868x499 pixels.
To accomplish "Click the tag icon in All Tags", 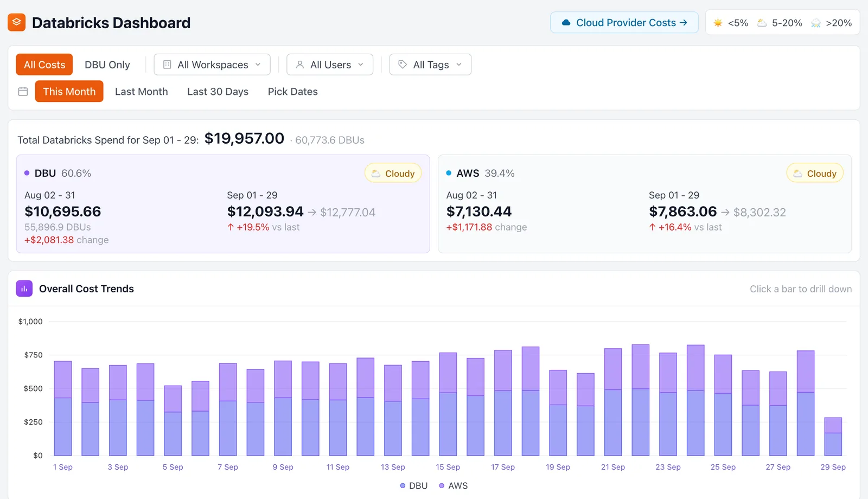I will click(403, 65).
